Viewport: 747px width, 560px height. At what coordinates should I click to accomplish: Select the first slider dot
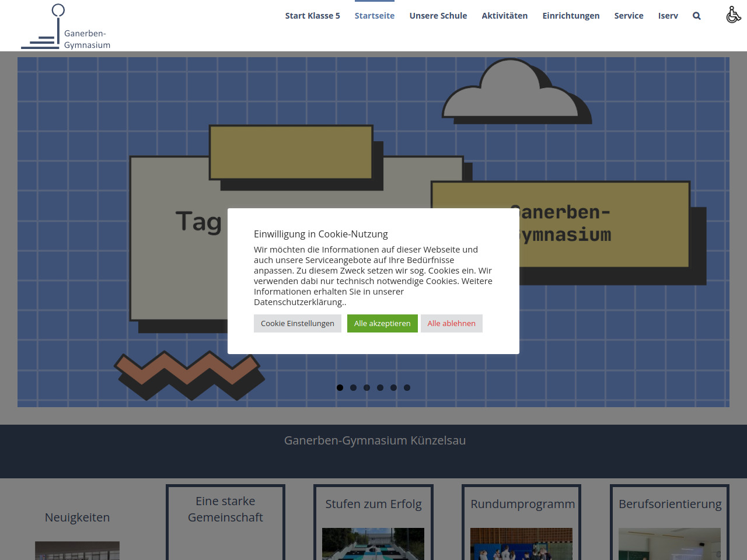point(340,387)
